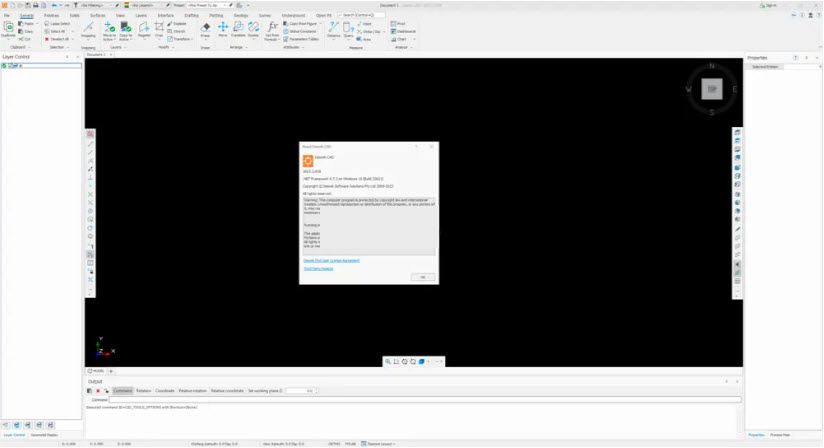Open Global Constants
824x448 pixels.
(300, 32)
